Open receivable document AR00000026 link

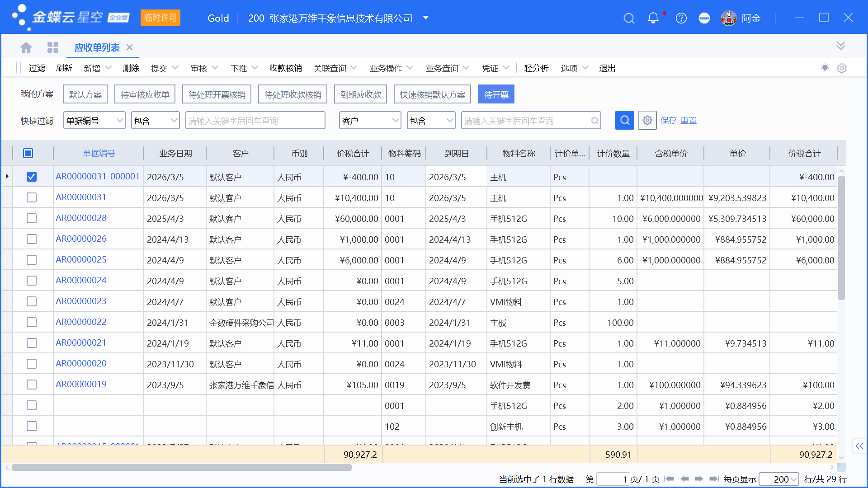[x=81, y=239]
